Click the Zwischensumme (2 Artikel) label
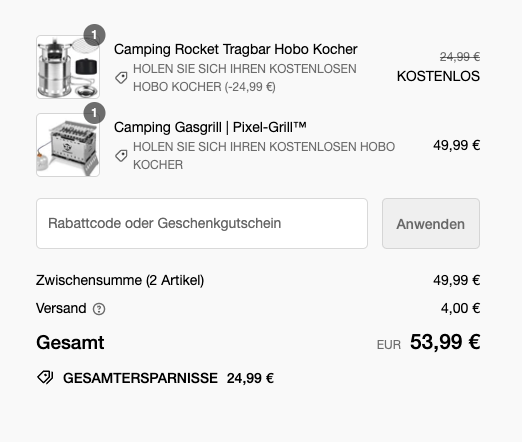 [120, 280]
